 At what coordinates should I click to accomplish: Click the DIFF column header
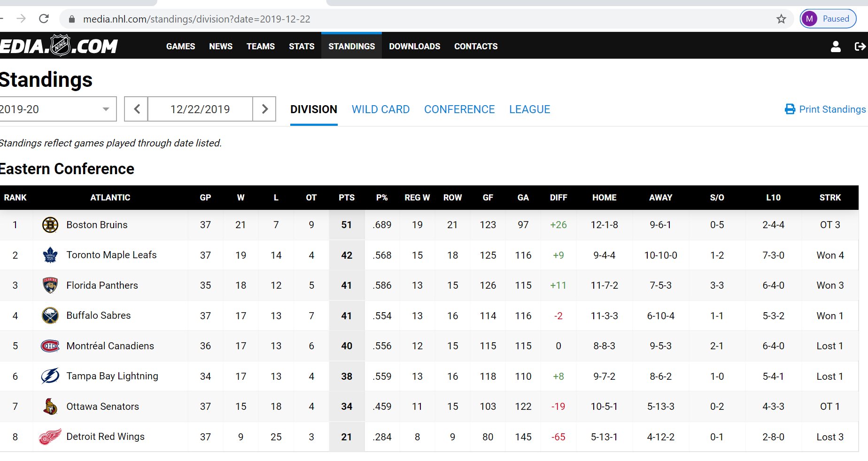pyautogui.click(x=558, y=198)
